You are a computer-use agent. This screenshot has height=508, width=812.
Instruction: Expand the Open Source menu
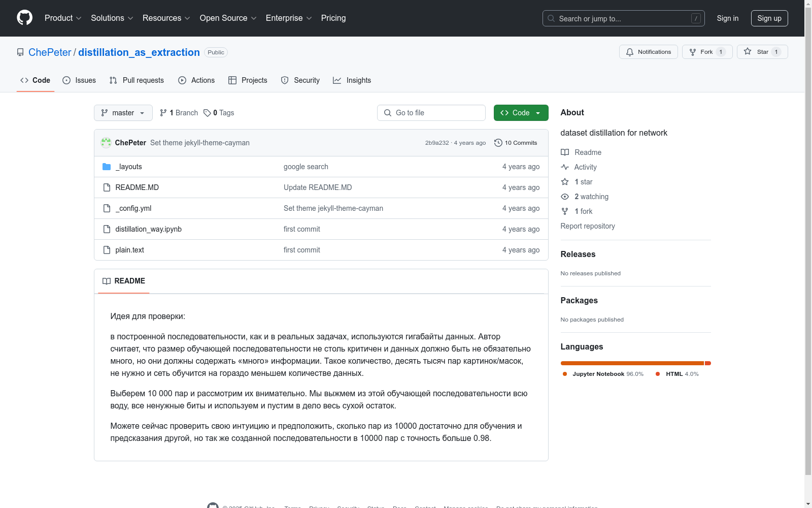(x=228, y=18)
